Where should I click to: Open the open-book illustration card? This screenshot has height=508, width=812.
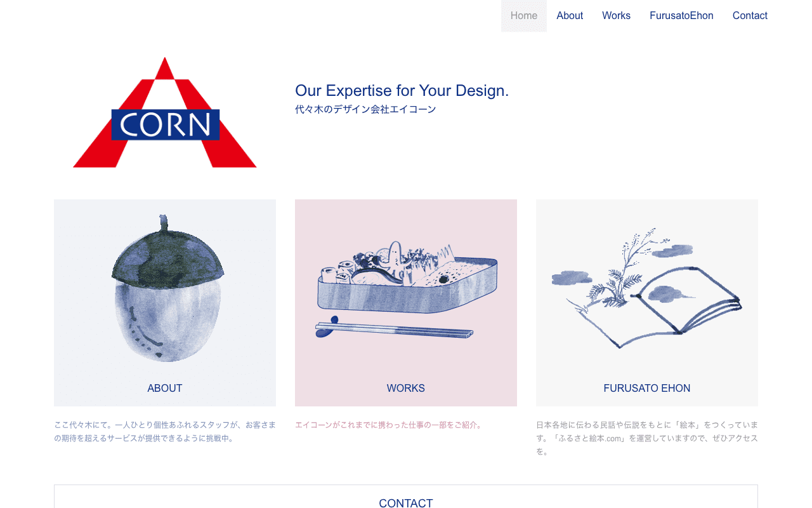coord(647,303)
